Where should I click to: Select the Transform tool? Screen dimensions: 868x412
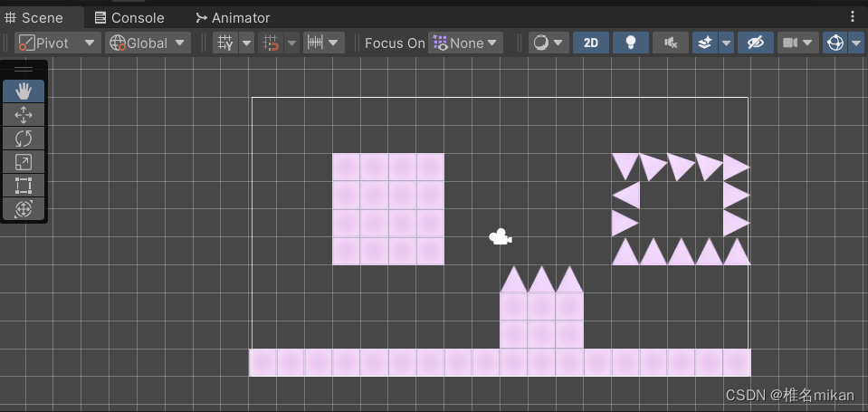[24, 209]
